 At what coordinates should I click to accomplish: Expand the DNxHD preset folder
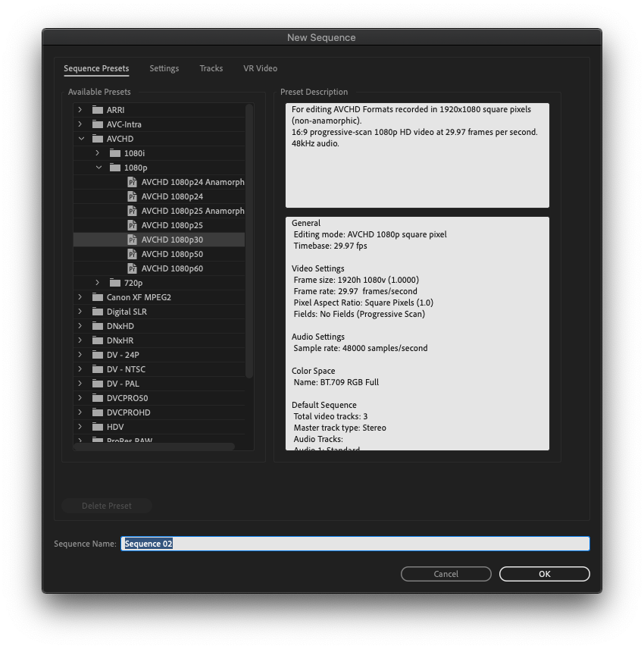(80, 326)
